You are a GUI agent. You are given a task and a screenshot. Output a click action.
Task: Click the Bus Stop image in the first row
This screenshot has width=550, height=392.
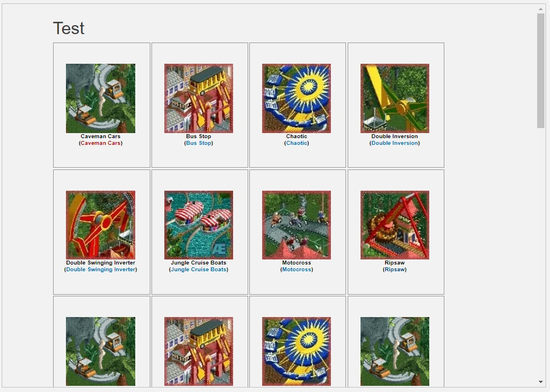(198, 98)
